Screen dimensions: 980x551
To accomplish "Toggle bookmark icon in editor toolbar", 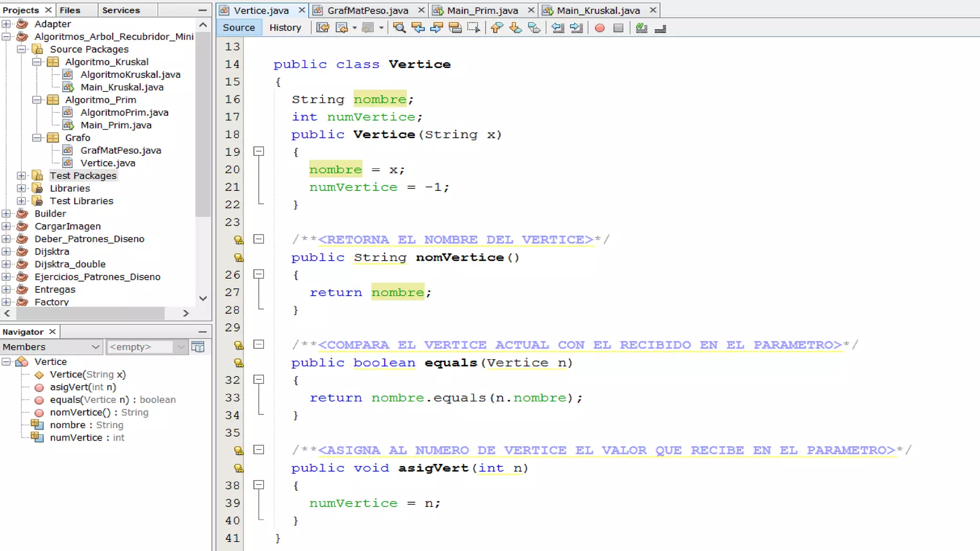I will pos(534,28).
